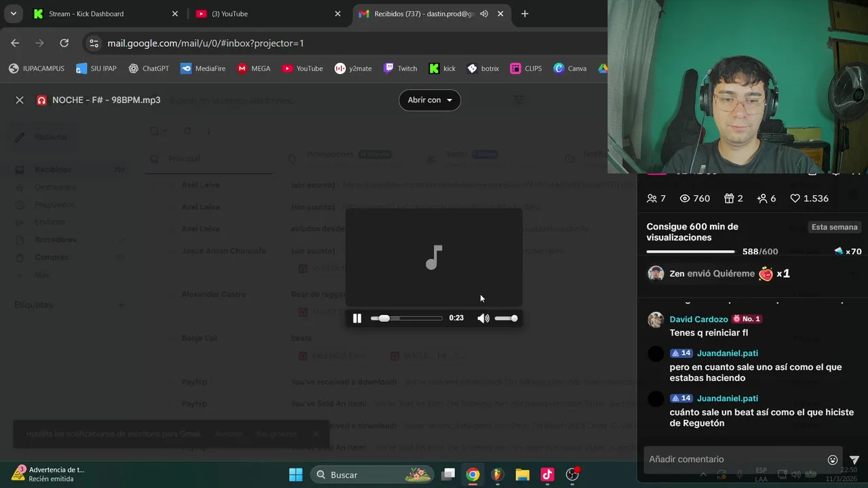Open Zen's gift notification avatar
This screenshot has width=868, height=488.
click(x=656, y=274)
